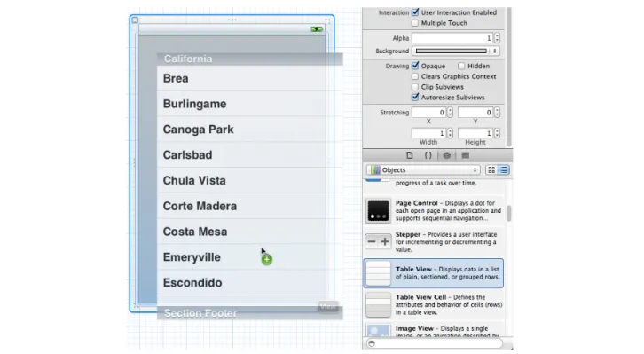Click the Page Control description text
Image resolution: width=644 pixels, height=354 pixels.
448,210
